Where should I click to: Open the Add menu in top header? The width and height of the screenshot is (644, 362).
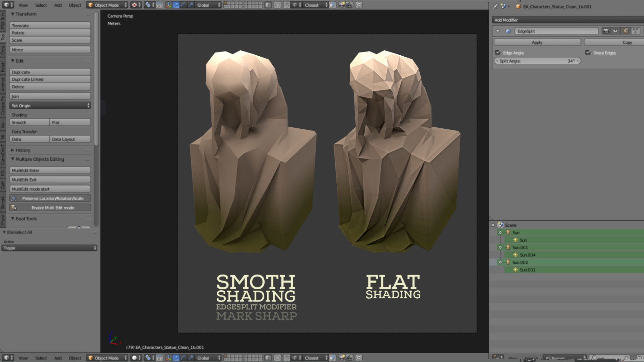[58, 5]
